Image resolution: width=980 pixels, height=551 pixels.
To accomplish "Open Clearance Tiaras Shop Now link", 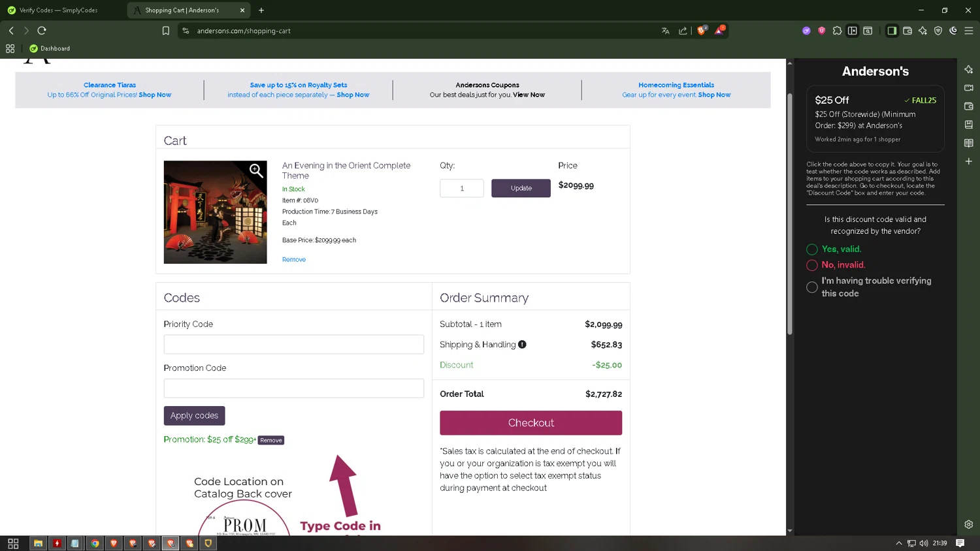I will [155, 95].
